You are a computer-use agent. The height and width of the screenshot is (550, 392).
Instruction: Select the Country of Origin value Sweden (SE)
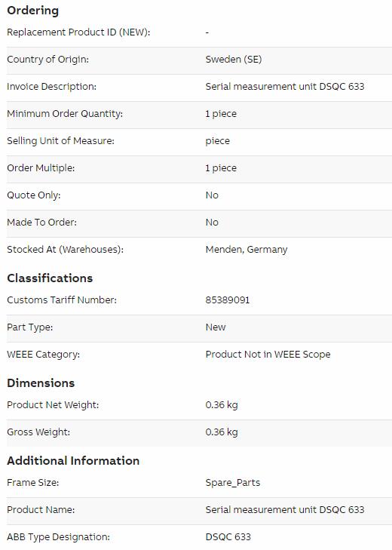(234, 60)
